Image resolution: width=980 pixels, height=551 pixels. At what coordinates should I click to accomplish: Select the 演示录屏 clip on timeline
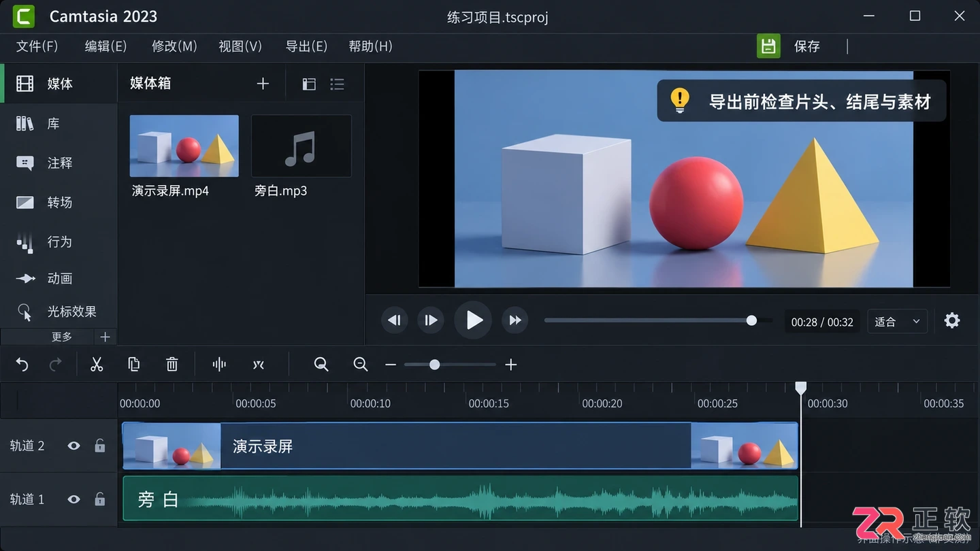tap(460, 446)
